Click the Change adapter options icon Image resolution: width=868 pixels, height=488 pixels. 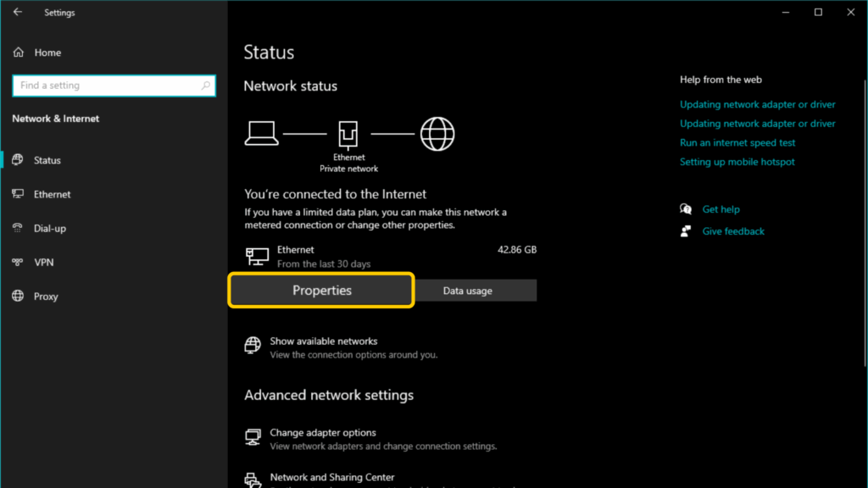[253, 436]
